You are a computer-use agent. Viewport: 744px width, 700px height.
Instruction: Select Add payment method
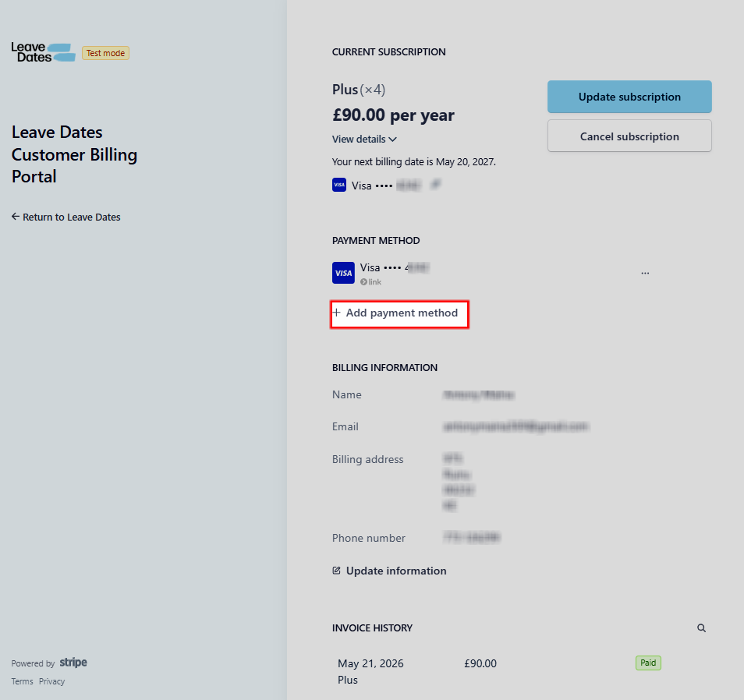tap(399, 313)
